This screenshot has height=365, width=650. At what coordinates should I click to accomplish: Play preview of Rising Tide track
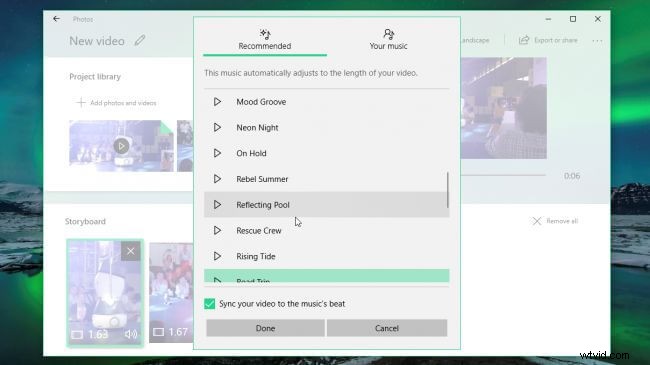217,256
